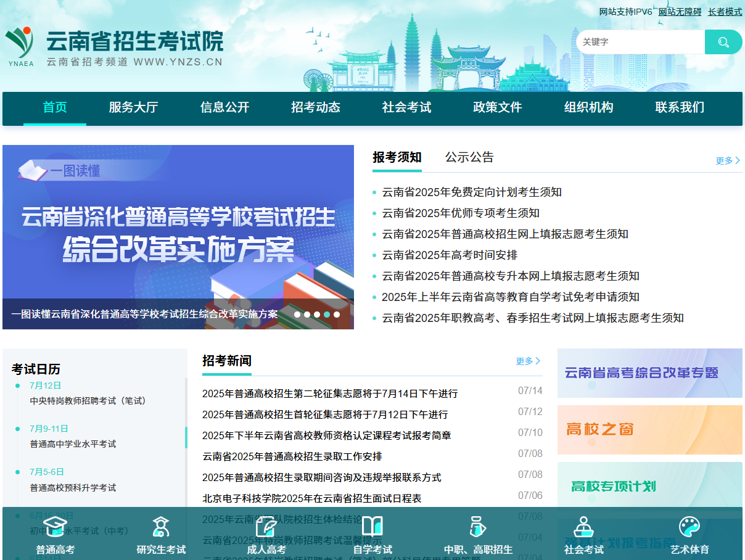The height and width of the screenshot is (560, 745).
Task: Click calendar entry 普通高中学业水平考试
Action: [x=73, y=444]
